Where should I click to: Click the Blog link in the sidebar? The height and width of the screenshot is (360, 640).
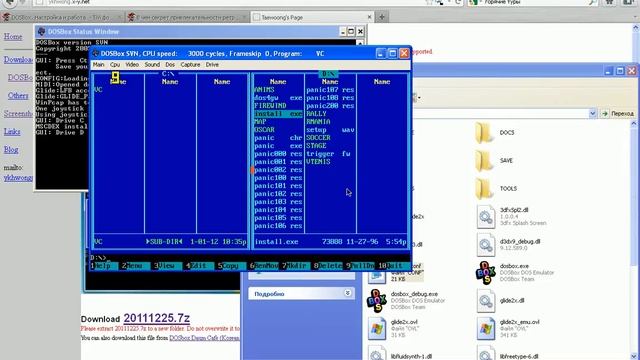[11, 150]
